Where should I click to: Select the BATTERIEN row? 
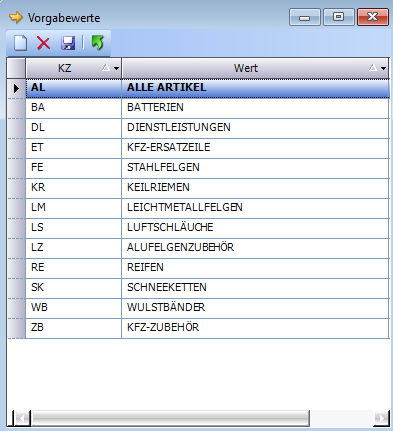click(x=207, y=108)
